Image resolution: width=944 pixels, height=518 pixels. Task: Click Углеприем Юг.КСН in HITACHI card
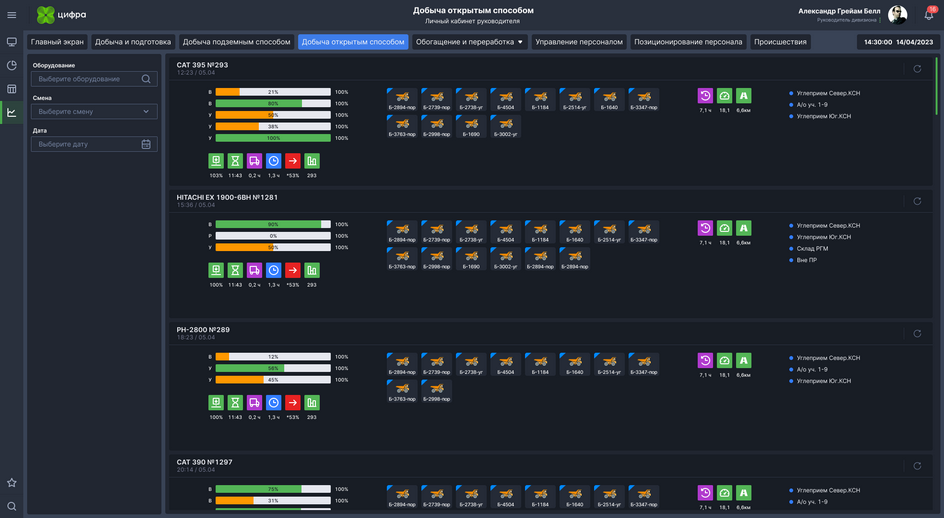coord(824,237)
